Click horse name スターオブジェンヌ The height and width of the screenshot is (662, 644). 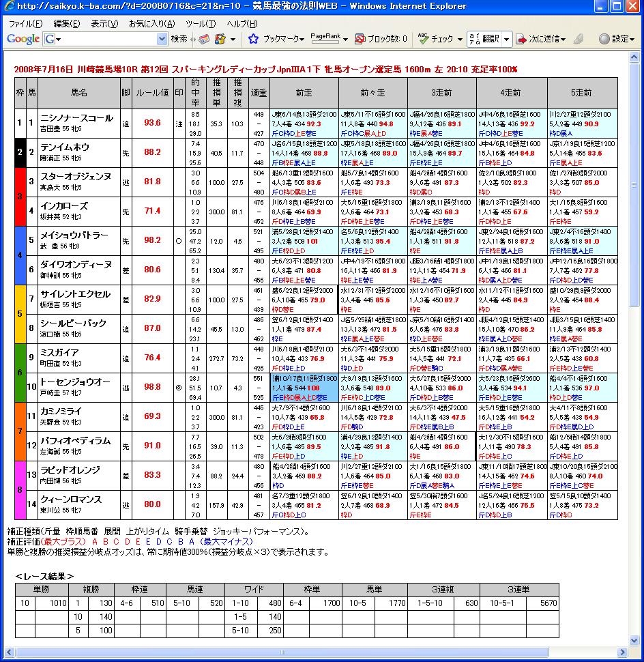coord(76,177)
